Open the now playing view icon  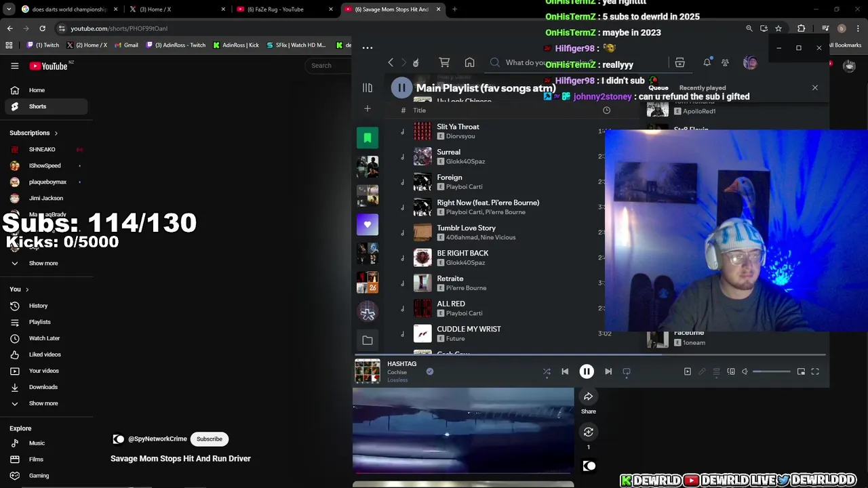[687, 371]
